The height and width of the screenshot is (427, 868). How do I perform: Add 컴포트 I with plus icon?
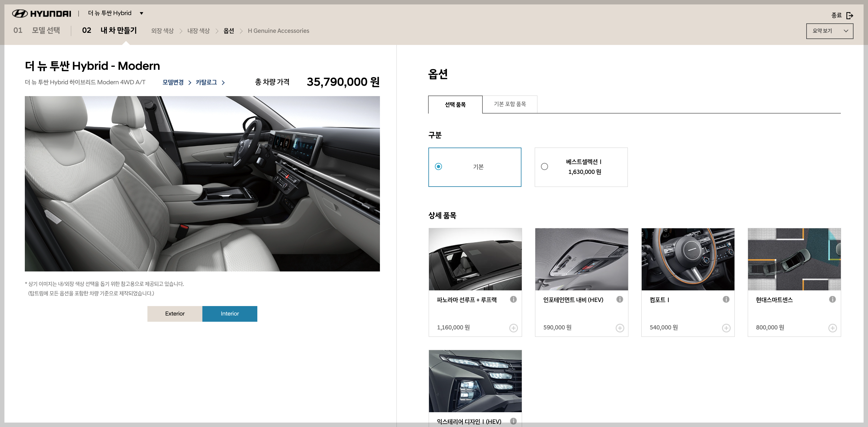pyautogui.click(x=726, y=328)
